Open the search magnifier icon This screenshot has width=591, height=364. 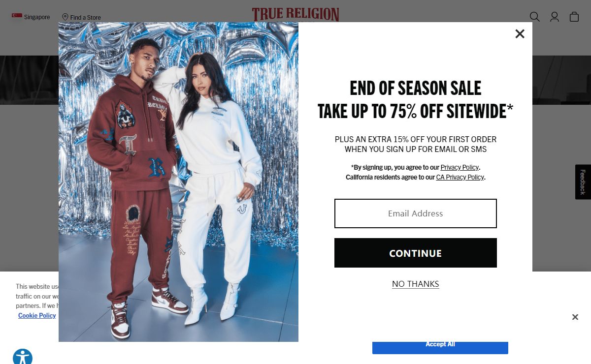(534, 17)
